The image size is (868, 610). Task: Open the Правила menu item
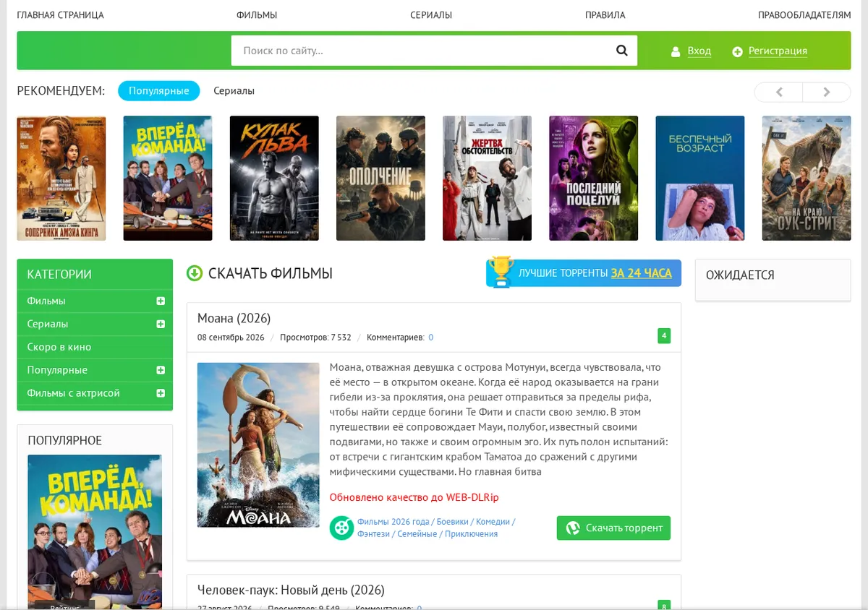[x=605, y=14]
